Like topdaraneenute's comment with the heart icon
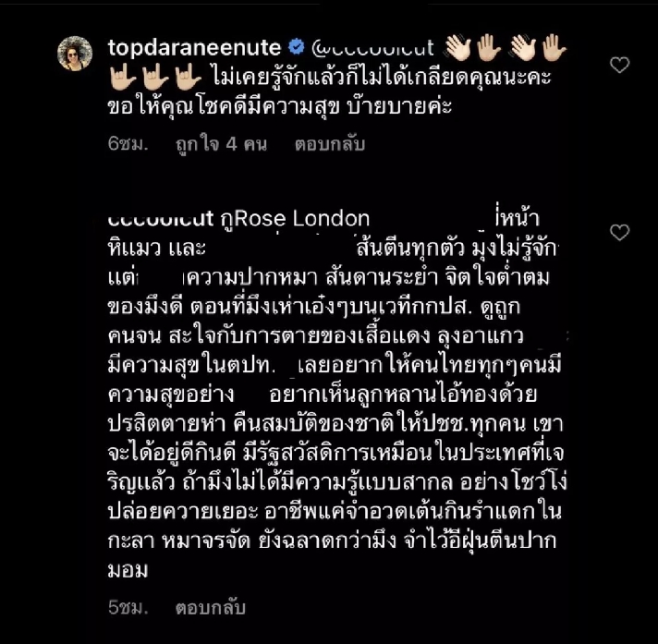This screenshot has width=658, height=644. tap(619, 65)
